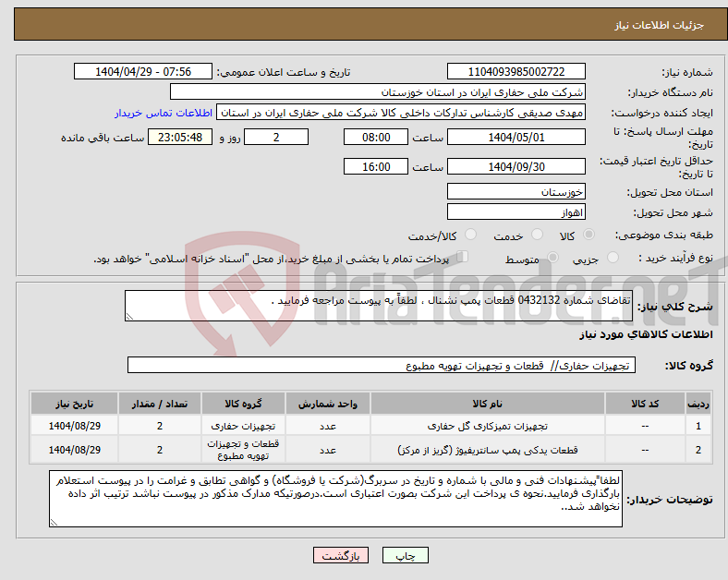This screenshot has height=580, width=728.
Task: Click row 1 item تجهیزات تمیزکاری گل حفاری
Action: [x=488, y=426]
